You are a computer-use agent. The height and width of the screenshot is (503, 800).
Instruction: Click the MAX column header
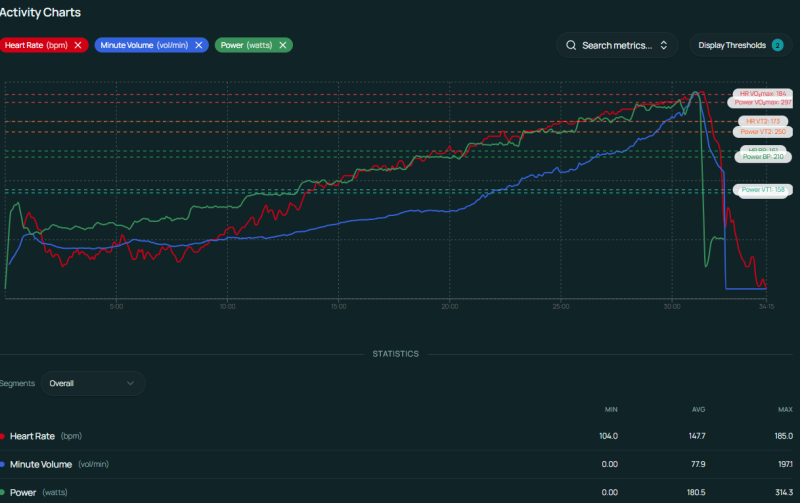785,409
